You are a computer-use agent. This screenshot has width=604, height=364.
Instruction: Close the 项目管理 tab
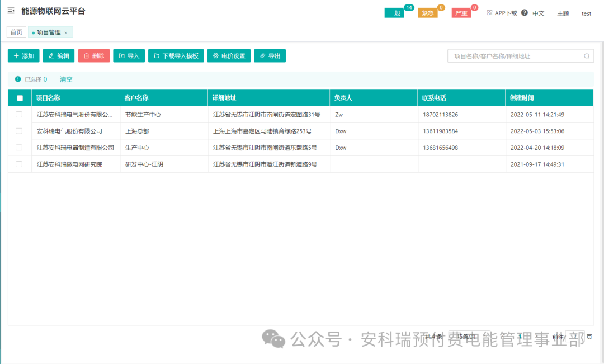pyautogui.click(x=66, y=33)
